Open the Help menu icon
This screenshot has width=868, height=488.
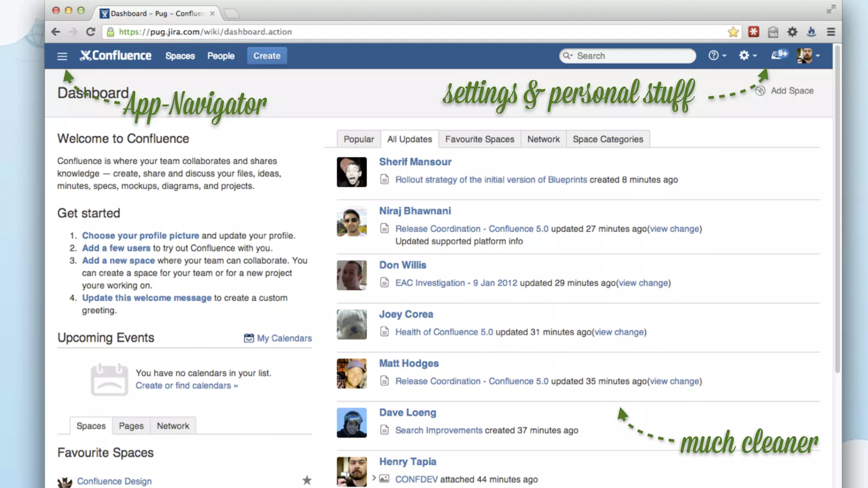click(717, 55)
